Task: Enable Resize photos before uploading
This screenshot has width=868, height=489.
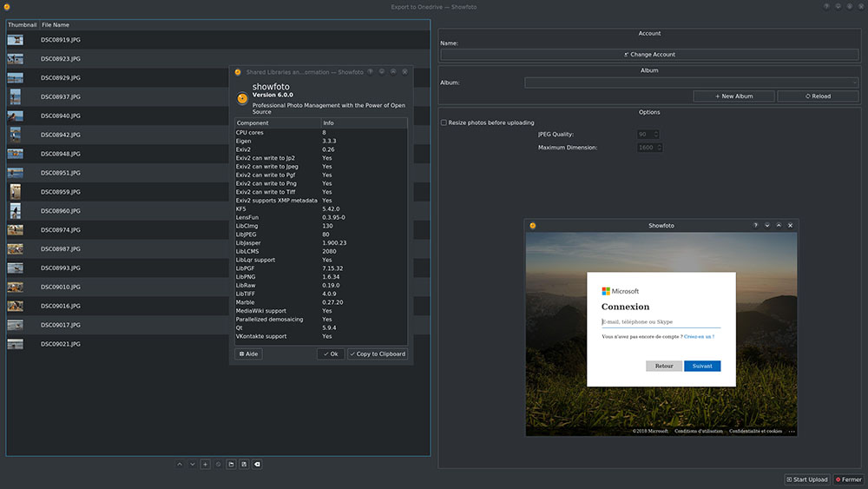Action: tap(444, 122)
